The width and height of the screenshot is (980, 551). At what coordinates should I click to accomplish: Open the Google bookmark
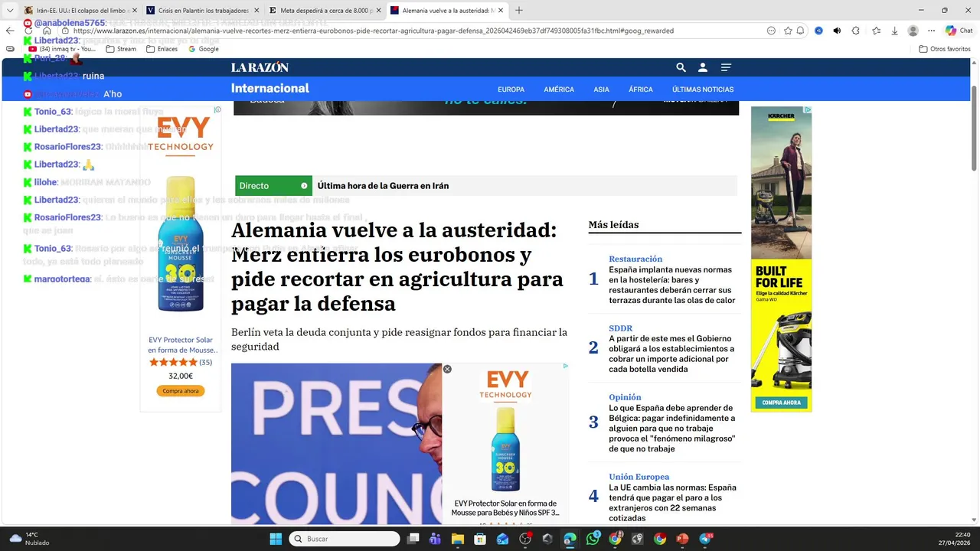[204, 49]
